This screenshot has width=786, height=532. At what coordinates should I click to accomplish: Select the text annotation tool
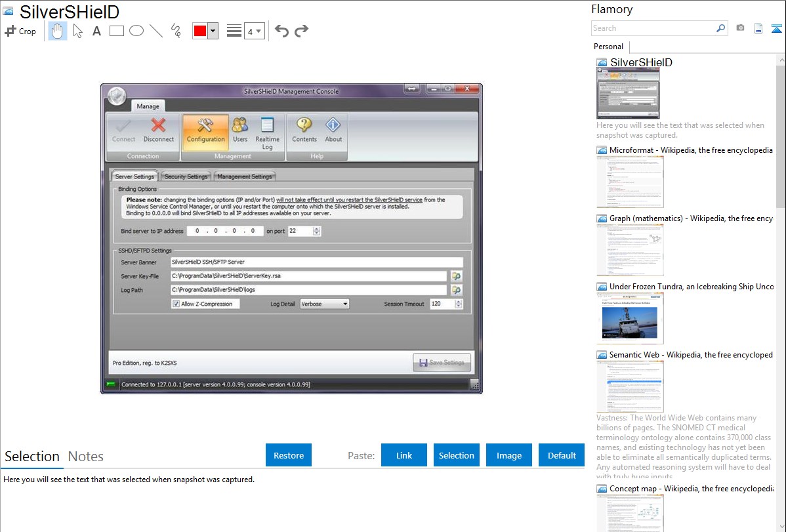coord(96,31)
